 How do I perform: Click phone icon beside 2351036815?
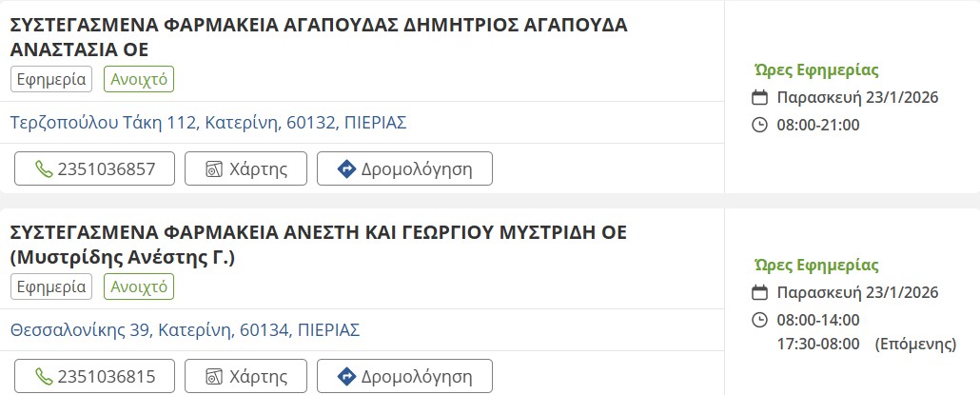44,376
